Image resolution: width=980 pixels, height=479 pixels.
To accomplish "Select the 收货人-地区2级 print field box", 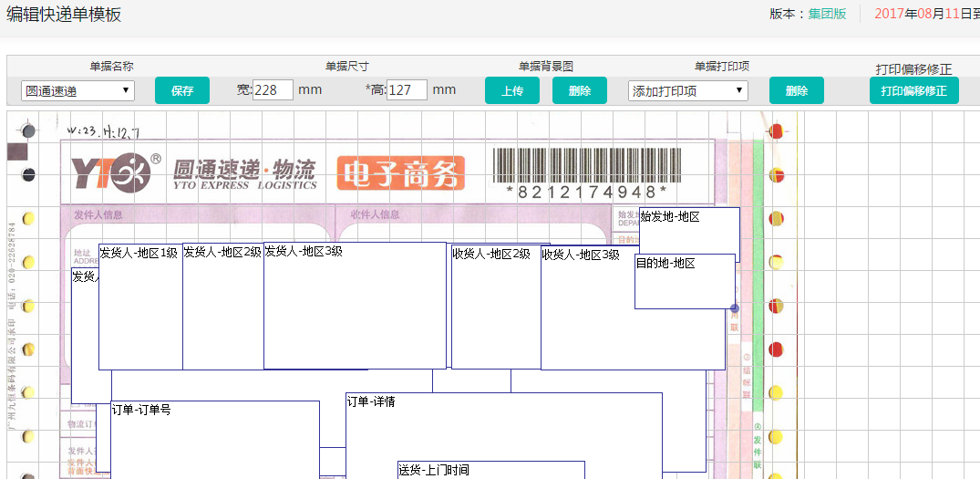I will click(495, 310).
